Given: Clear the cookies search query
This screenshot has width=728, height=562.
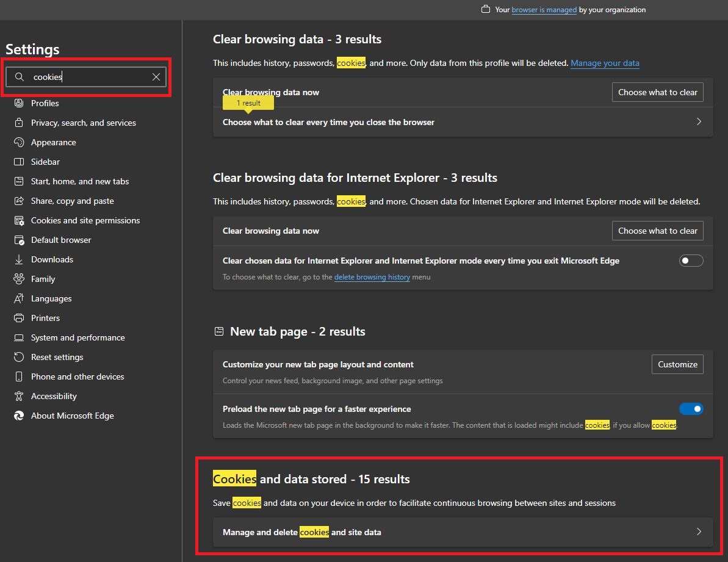Looking at the screenshot, I should pyautogui.click(x=156, y=77).
